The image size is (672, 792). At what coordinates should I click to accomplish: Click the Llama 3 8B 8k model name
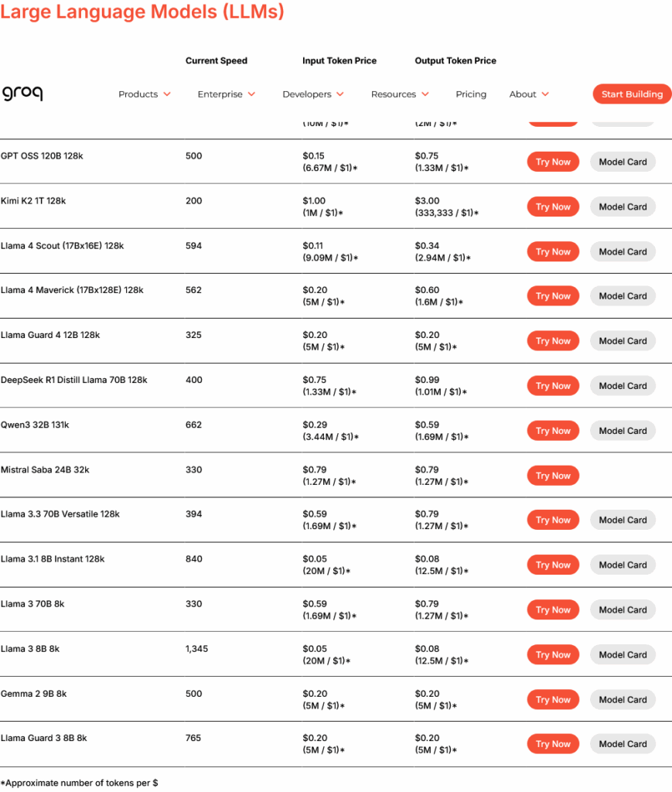pyautogui.click(x=30, y=649)
